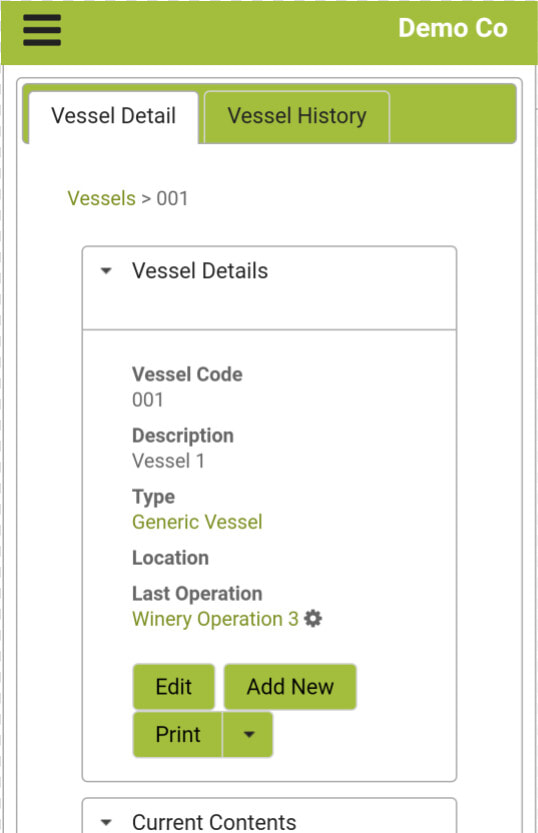The height and width of the screenshot is (833, 538).
Task: Go back via the Vessels breadcrumb link
Action: [x=101, y=199]
